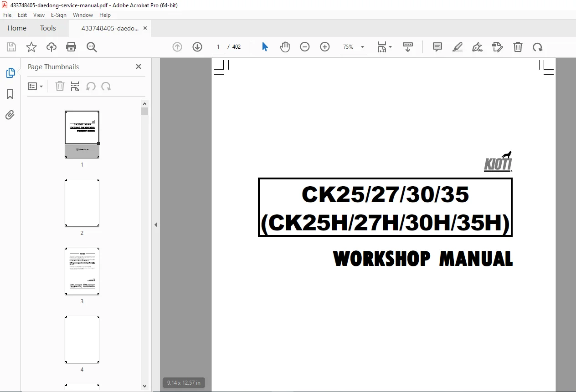Open the Bookmarks panel icon
This screenshot has height=392, width=576.
[x=10, y=94]
